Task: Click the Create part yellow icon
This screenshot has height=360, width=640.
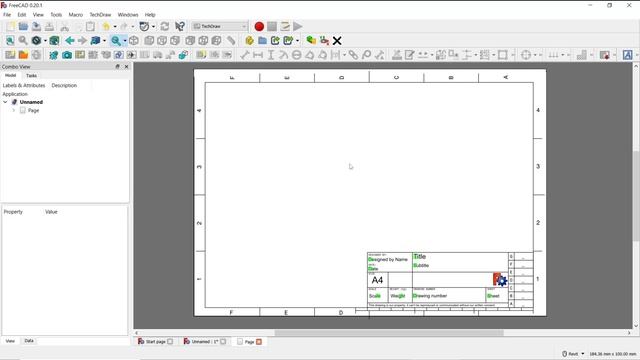Action: 249,40
